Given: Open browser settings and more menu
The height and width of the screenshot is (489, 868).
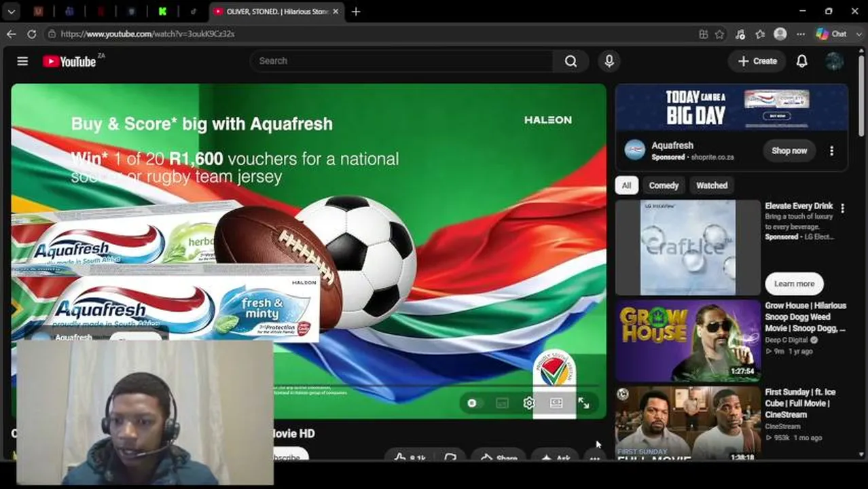Looking at the screenshot, I should pyautogui.click(x=801, y=34).
